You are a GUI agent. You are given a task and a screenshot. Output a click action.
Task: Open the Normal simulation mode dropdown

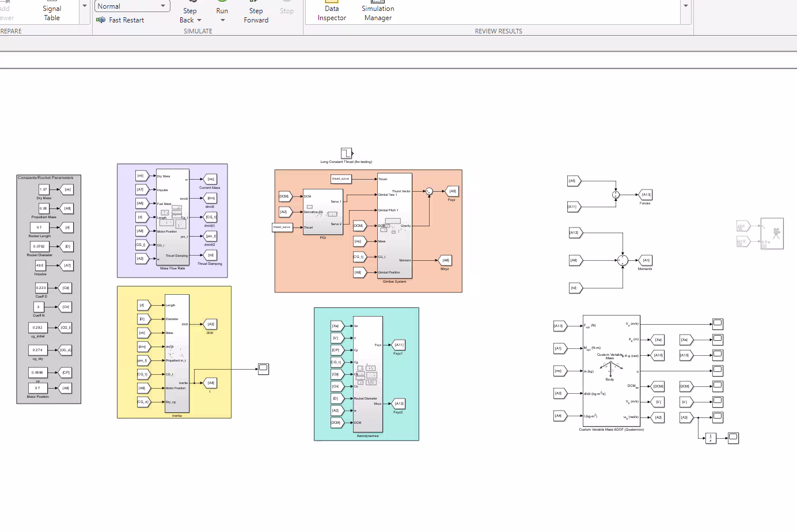132,6
